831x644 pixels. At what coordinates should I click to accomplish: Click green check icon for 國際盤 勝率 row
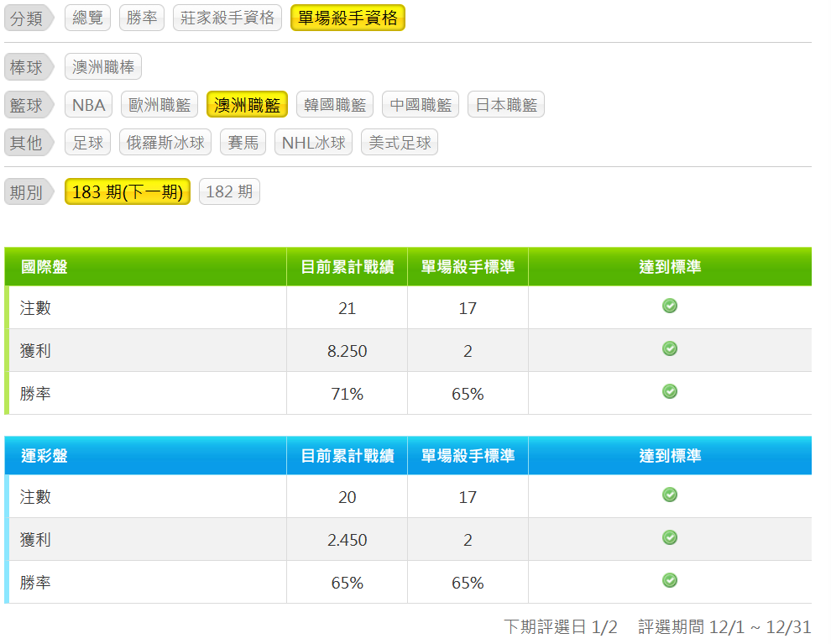(x=669, y=391)
